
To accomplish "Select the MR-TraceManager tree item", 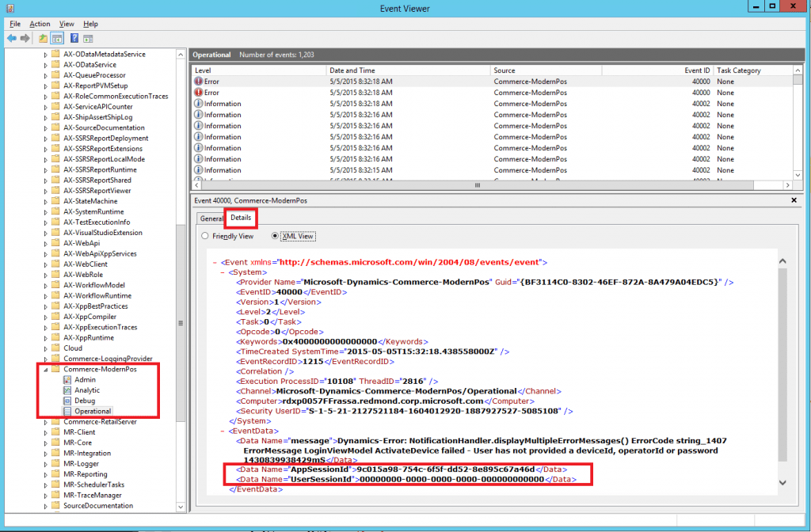I will pos(93,496).
